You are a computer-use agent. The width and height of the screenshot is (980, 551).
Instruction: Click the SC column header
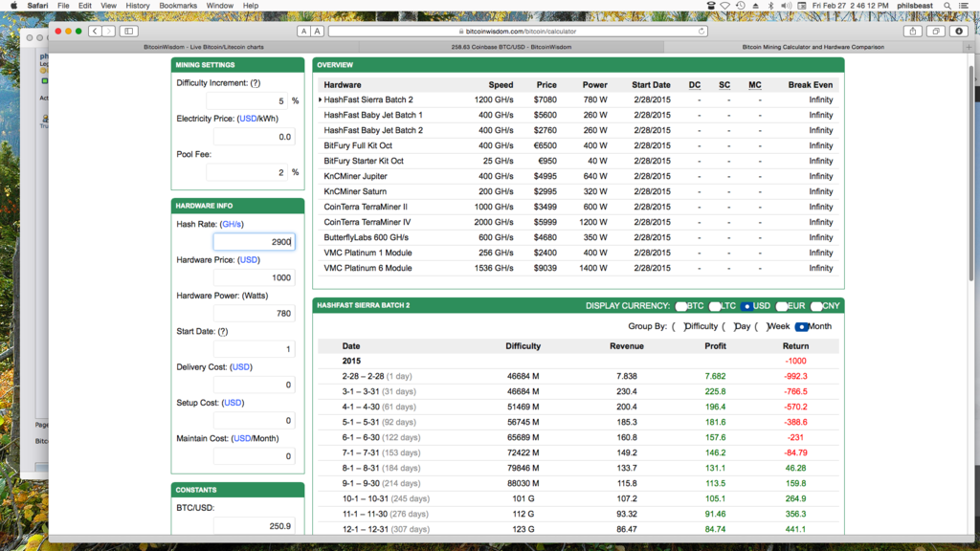pyautogui.click(x=724, y=85)
